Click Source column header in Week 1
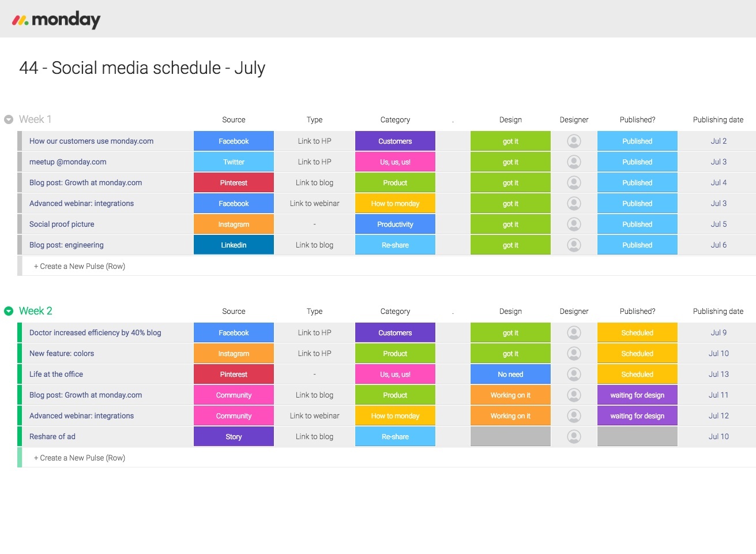 click(x=234, y=120)
